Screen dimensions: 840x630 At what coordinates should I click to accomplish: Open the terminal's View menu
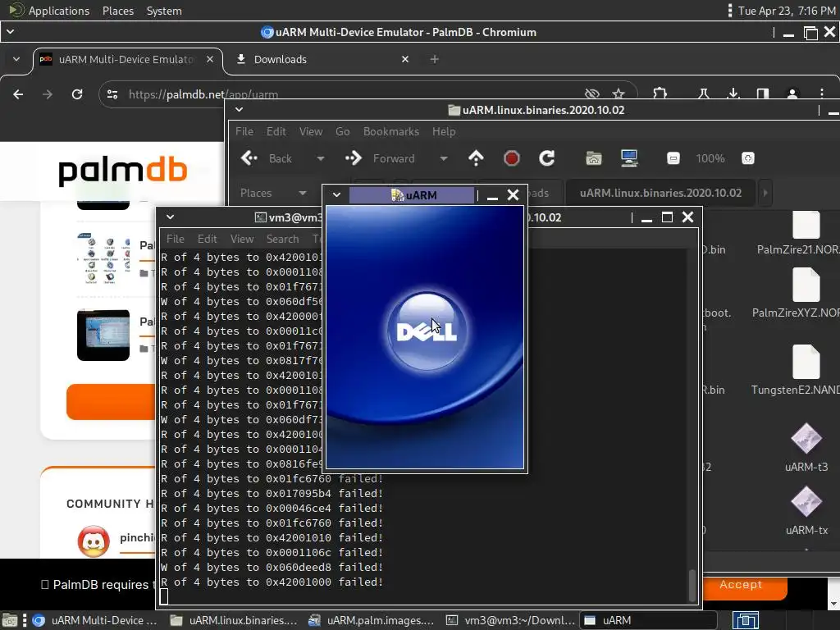coord(242,239)
